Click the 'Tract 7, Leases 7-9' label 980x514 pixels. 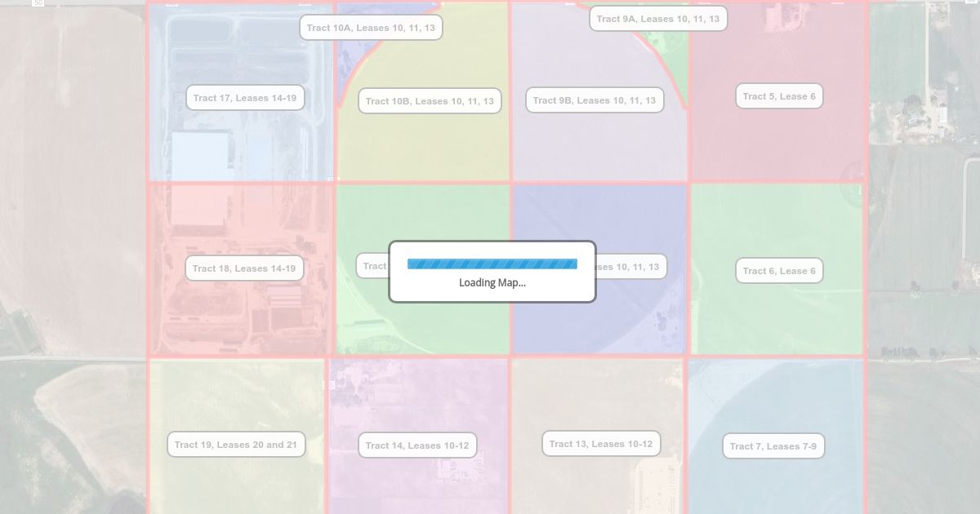click(773, 446)
